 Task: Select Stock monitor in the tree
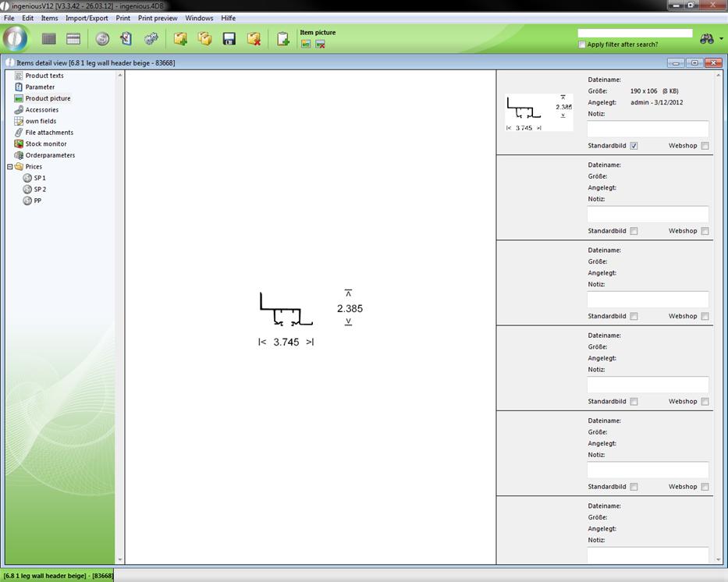click(x=45, y=144)
